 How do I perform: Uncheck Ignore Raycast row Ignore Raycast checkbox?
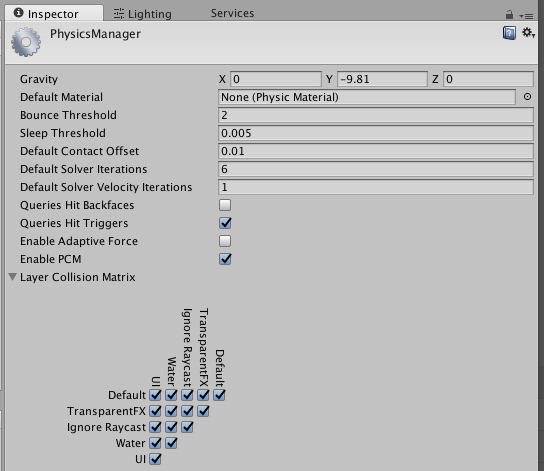187,427
